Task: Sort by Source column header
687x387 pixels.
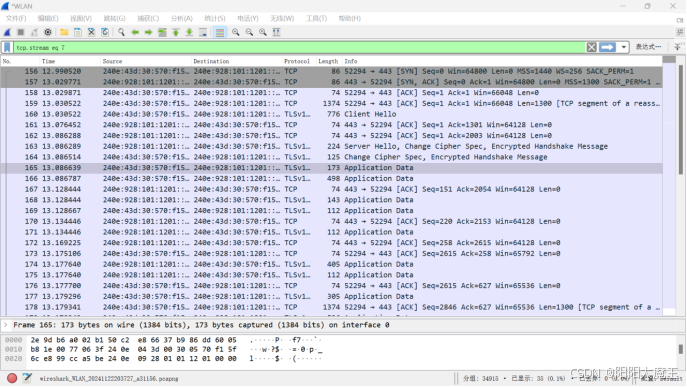Action: pyautogui.click(x=146, y=61)
